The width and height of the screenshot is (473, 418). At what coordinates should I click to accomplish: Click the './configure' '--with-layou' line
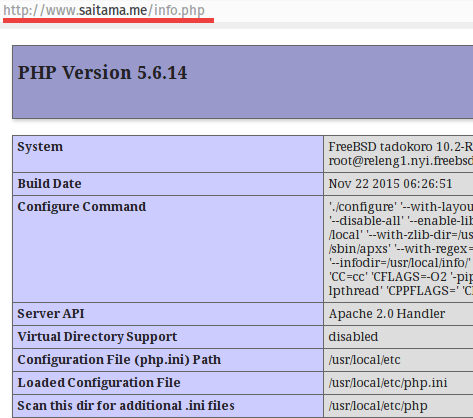click(x=400, y=207)
